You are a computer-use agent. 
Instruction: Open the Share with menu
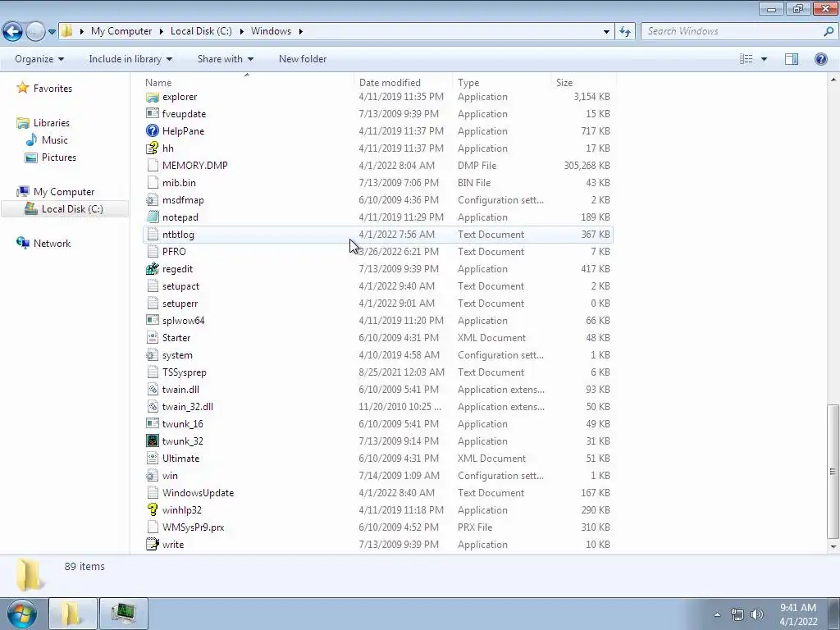point(225,59)
